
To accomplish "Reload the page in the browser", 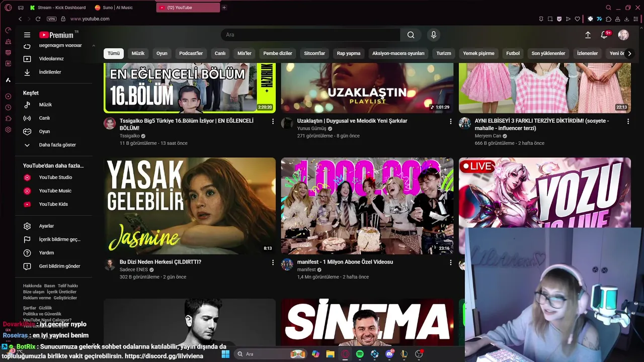I will point(38,19).
